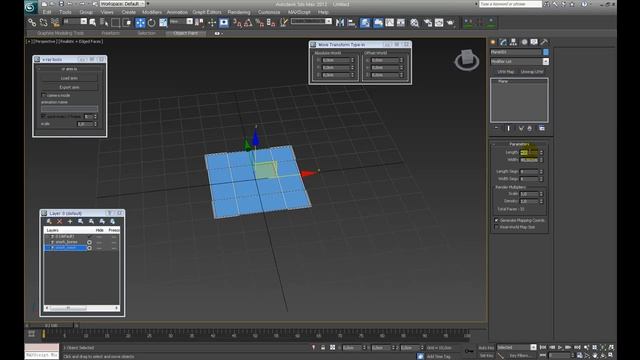Click the Bind to Space Warp icon
This screenshot has height=360, width=640.
click(x=55, y=22)
